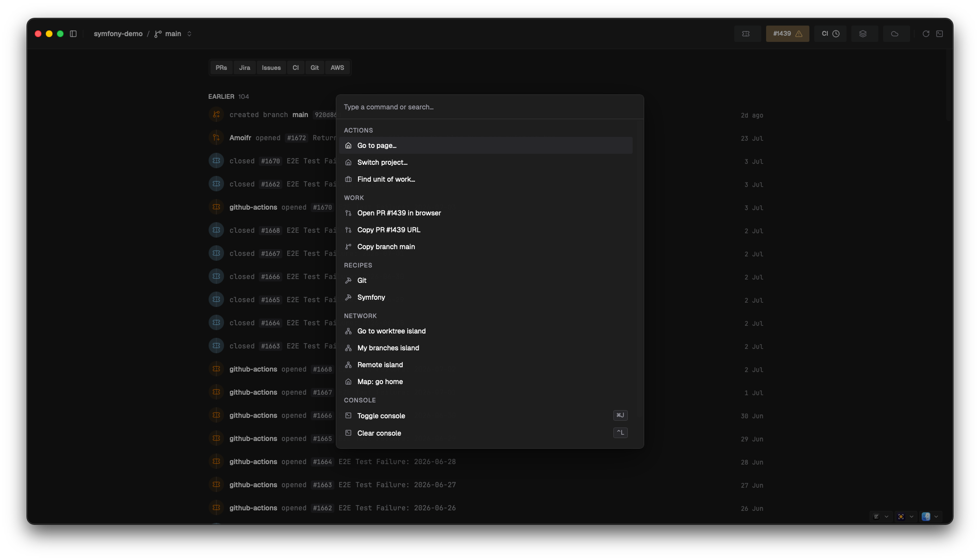Run the Symfony recipe

pos(486,297)
